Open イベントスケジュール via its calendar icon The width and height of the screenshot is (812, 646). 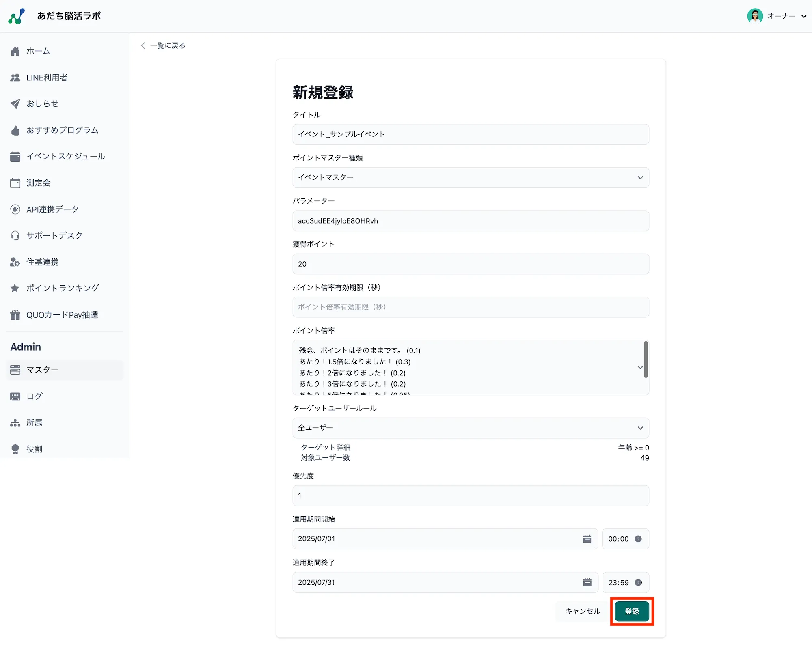click(x=15, y=157)
